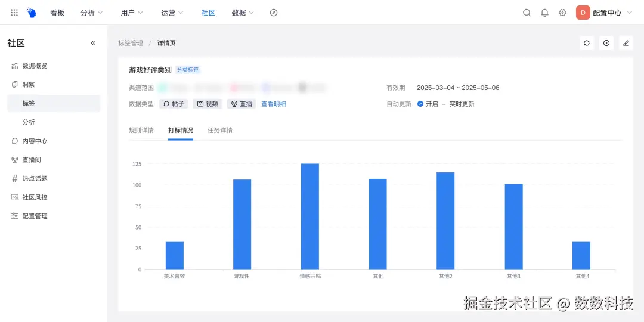
Task: Open the compass explore icon
Action: 274,13
